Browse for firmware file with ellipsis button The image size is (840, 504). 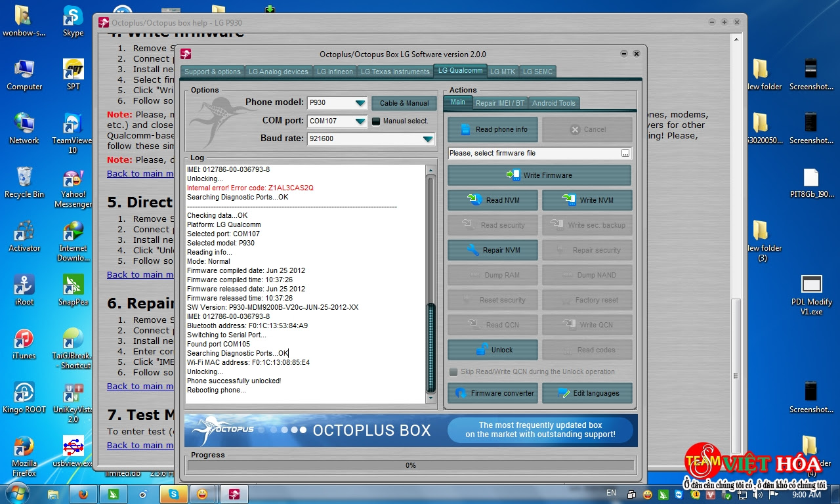(x=625, y=153)
